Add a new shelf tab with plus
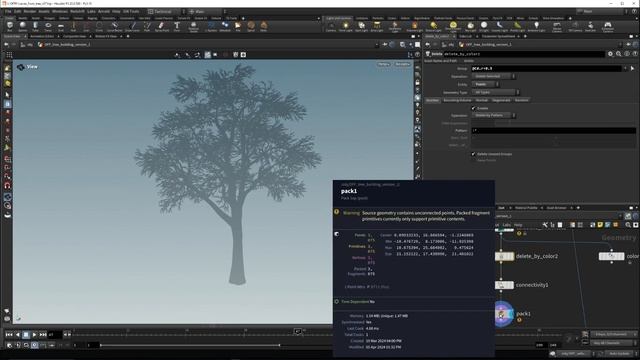This screenshot has height=360, width=640. coord(243,18)
